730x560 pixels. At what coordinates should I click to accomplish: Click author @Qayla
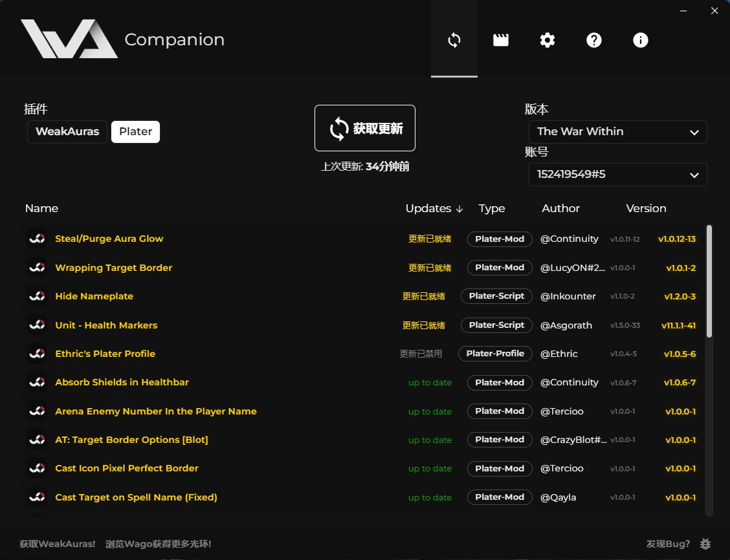pyautogui.click(x=558, y=497)
